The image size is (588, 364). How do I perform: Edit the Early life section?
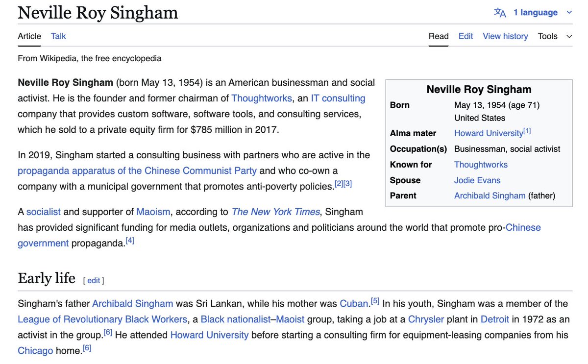coord(94,281)
